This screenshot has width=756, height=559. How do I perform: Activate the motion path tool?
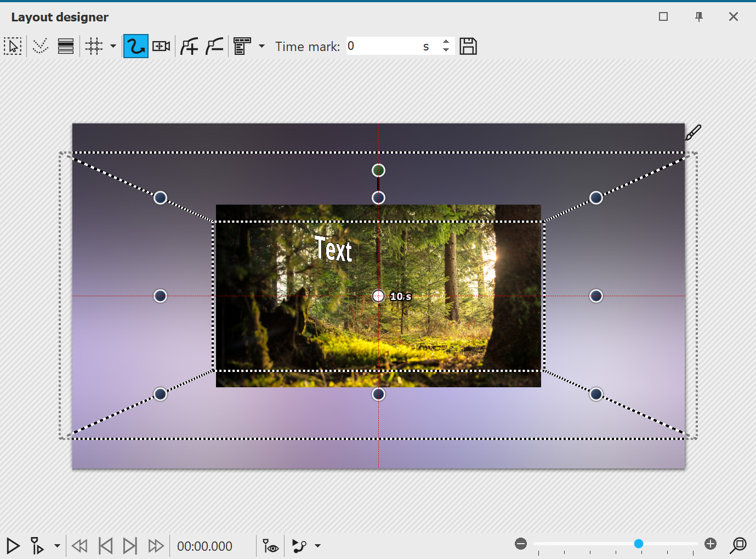(135, 46)
